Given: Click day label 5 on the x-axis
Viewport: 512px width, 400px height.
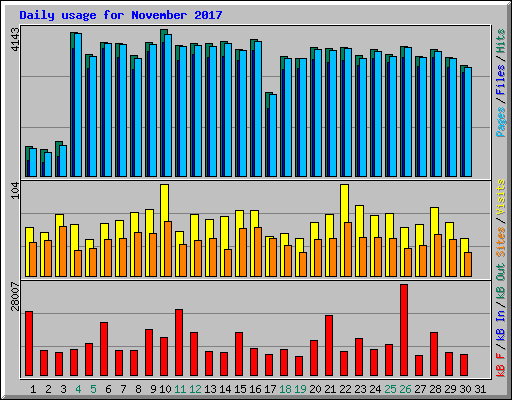Looking at the screenshot, I should (93, 389).
